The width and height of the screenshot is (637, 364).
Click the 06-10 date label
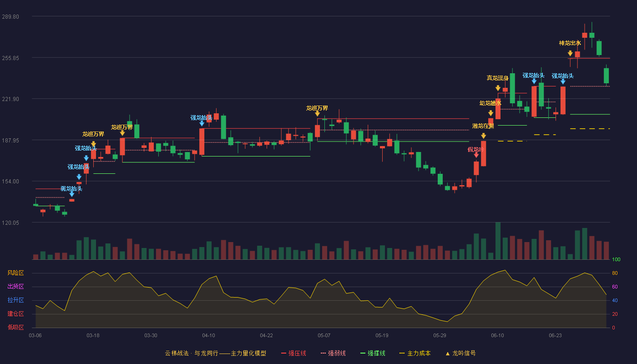[x=497, y=335]
